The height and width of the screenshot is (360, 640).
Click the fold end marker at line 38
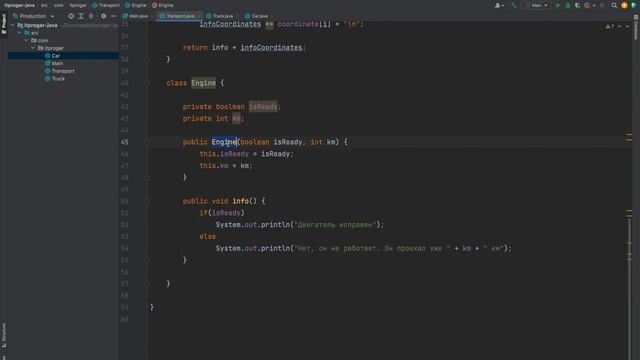[147, 60]
